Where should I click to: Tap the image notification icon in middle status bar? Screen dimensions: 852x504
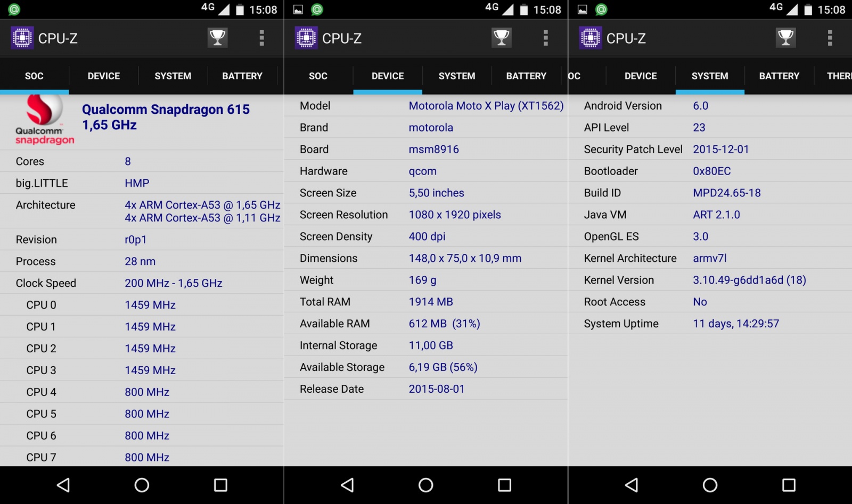point(298,10)
